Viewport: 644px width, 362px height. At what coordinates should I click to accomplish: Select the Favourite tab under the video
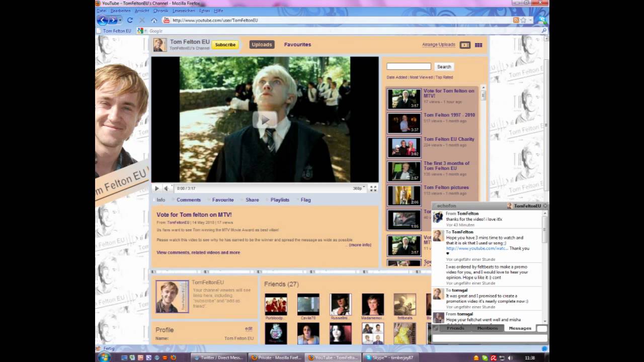(223, 200)
